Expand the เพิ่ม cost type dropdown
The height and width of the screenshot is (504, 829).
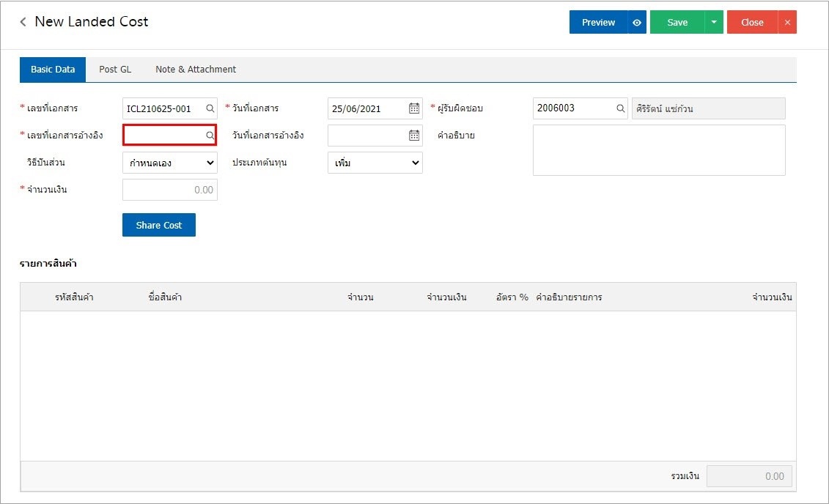click(x=375, y=163)
